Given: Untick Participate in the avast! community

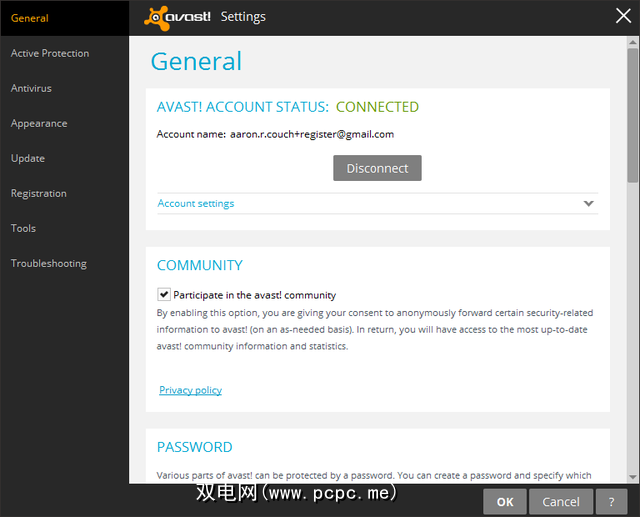Looking at the screenshot, I should [x=164, y=294].
